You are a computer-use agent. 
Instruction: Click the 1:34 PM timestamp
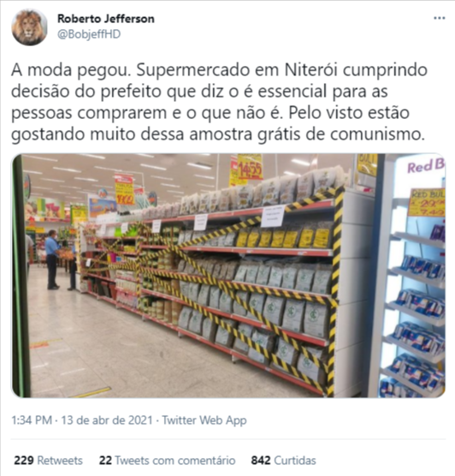(32, 420)
